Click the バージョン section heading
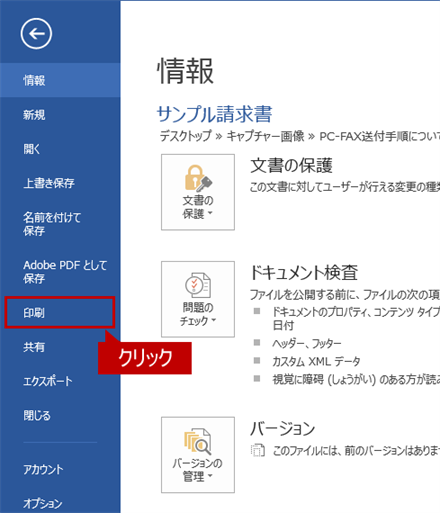The width and height of the screenshot is (440, 513). 282,428
